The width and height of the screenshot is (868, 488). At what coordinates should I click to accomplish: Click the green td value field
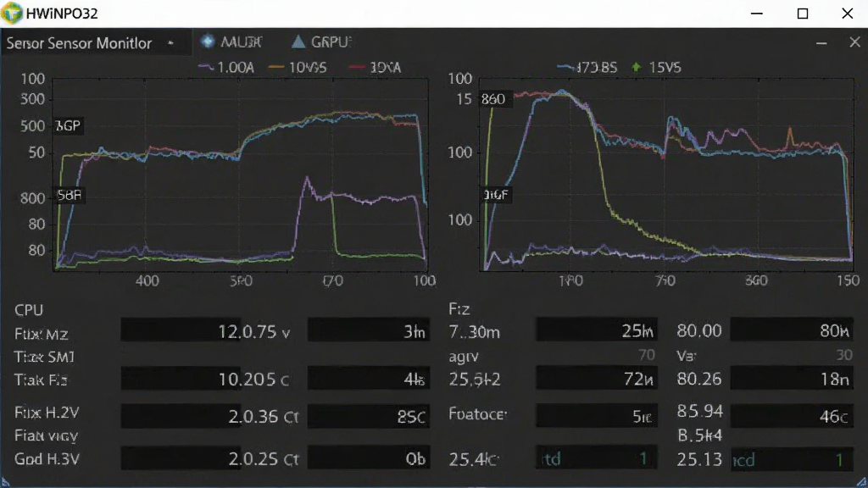(597, 458)
